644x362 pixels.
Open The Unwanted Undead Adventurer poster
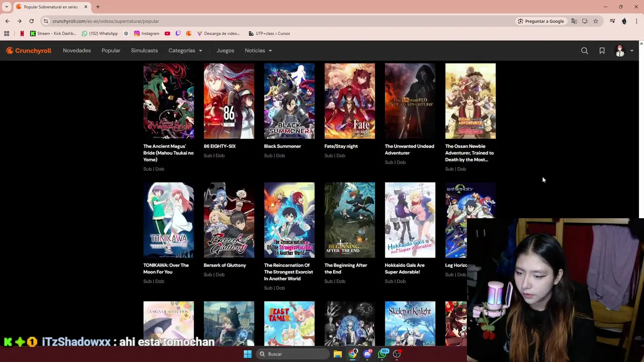point(410,101)
